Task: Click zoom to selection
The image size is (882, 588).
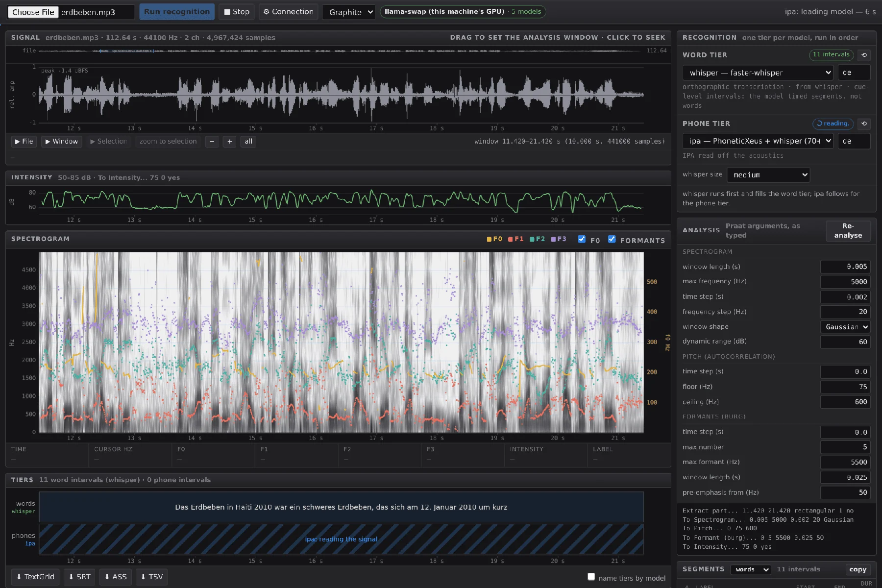Action: point(168,142)
